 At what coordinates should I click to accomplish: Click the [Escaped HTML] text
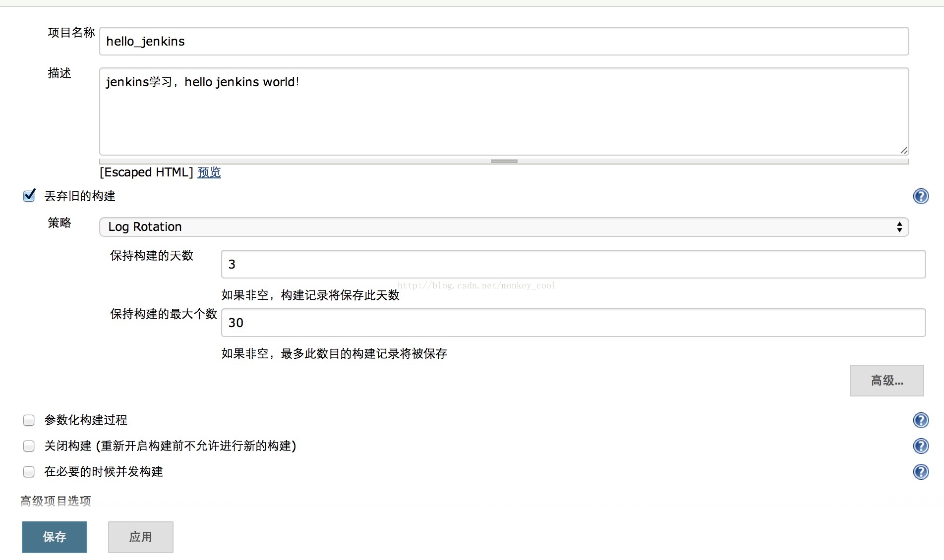[x=146, y=172]
